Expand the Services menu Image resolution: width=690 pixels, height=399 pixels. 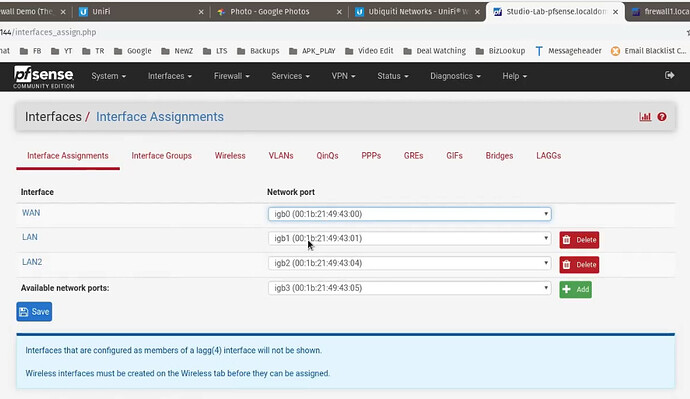pos(290,76)
